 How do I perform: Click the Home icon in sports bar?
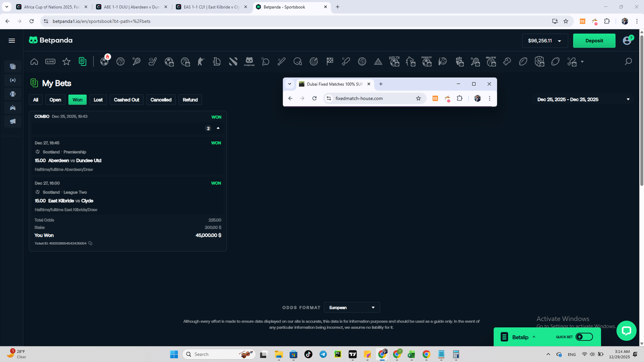tap(34, 62)
